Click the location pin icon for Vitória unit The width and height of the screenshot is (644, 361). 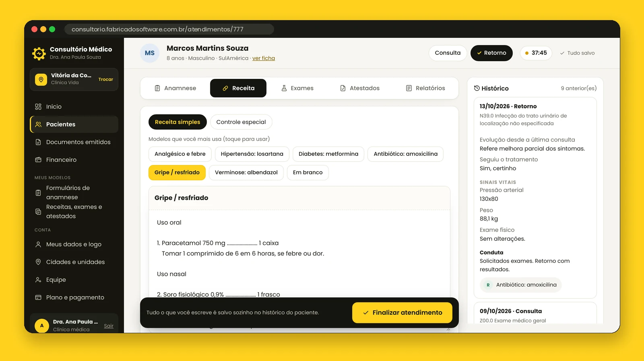(41, 79)
